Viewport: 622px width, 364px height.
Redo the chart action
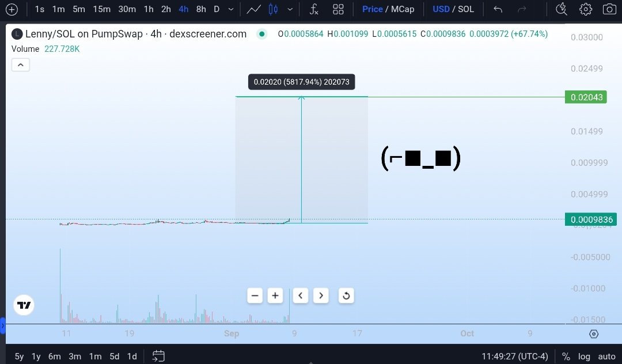[x=522, y=9]
